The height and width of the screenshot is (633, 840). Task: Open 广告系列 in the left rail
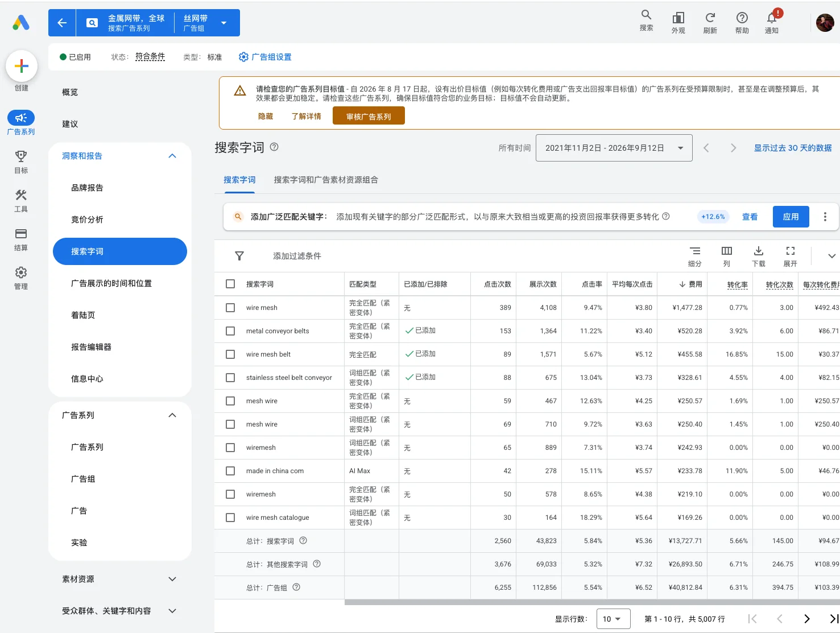point(21,123)
